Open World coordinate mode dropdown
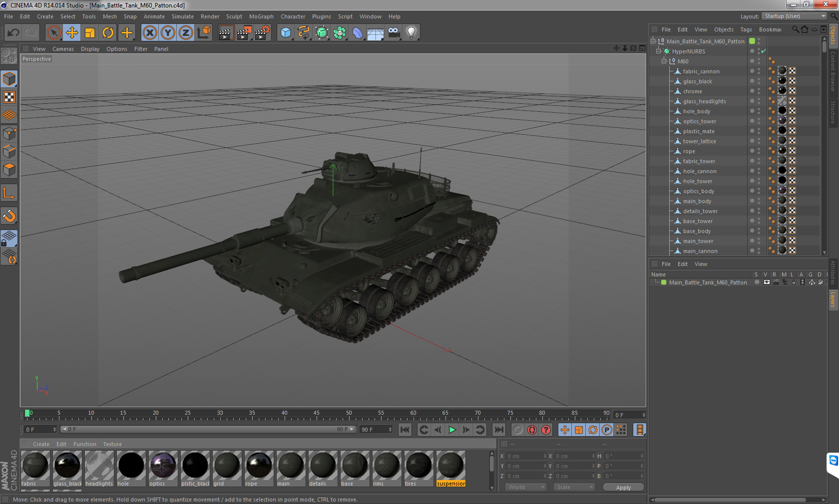839x504 pixels. (526, 487)
